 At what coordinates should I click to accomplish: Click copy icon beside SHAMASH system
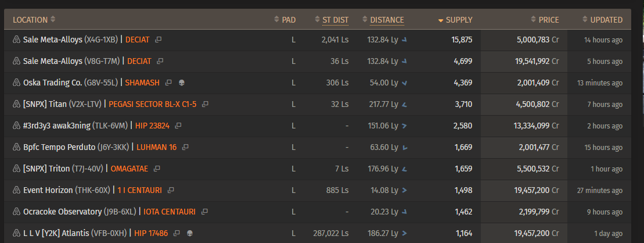coord(168,83)
